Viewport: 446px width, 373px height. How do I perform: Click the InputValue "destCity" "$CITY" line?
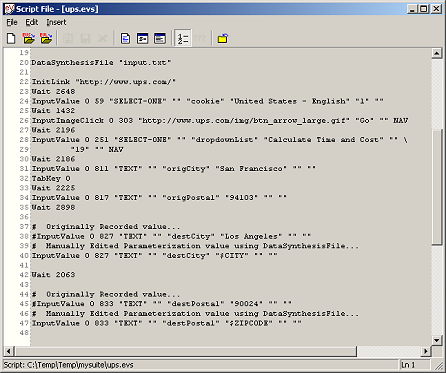154,256
